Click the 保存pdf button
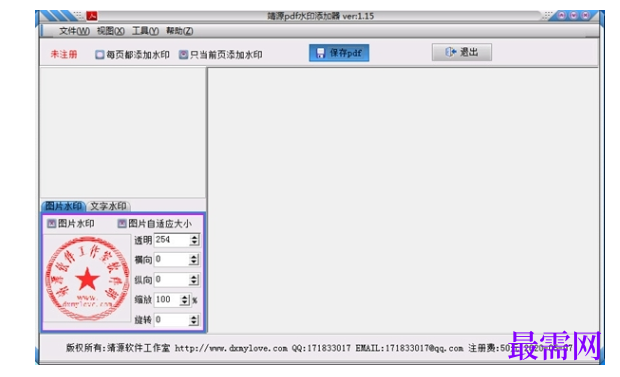 click(339, 53)
